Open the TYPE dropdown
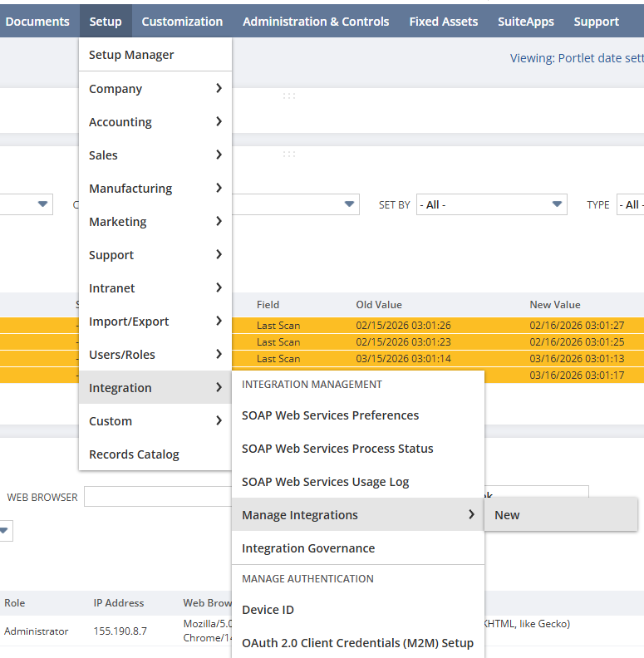Image resolution: width=644 pixels, height=658 pixels. (630, 204)
